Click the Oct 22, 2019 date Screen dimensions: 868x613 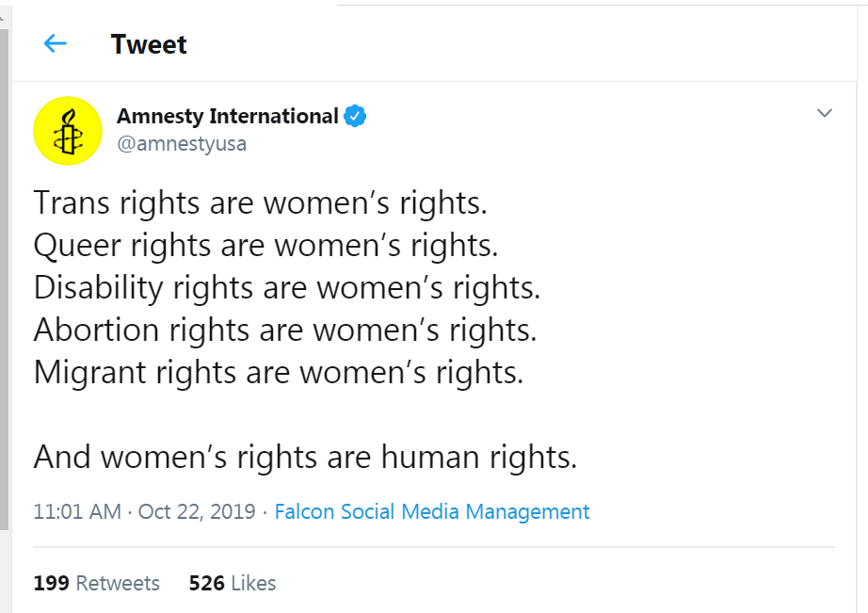(x=197, y=511)
